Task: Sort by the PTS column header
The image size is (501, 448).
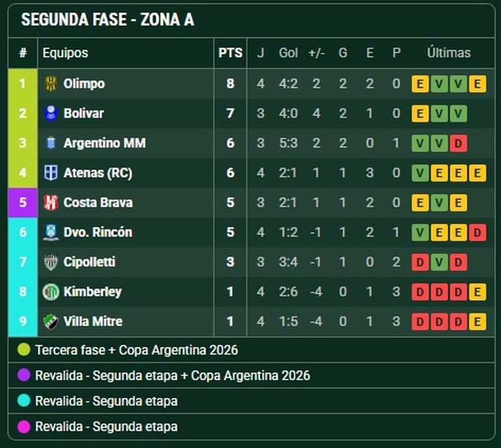Action: click(x=230, y=53)
